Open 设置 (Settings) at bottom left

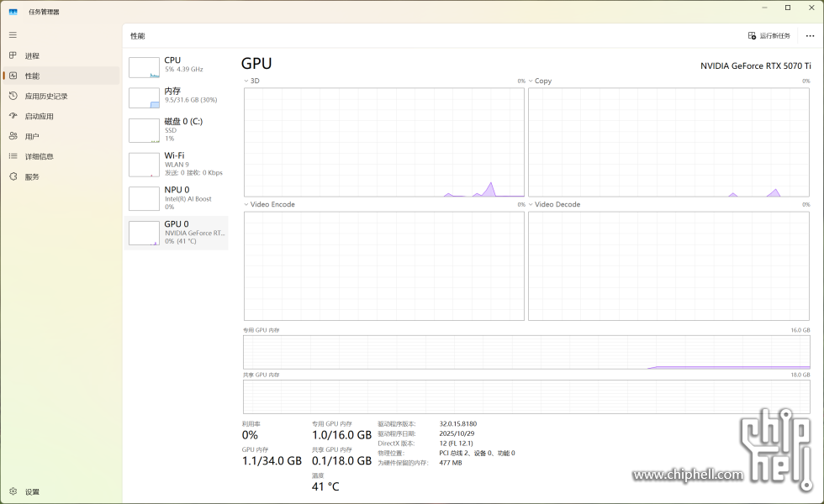coord(31,492)
